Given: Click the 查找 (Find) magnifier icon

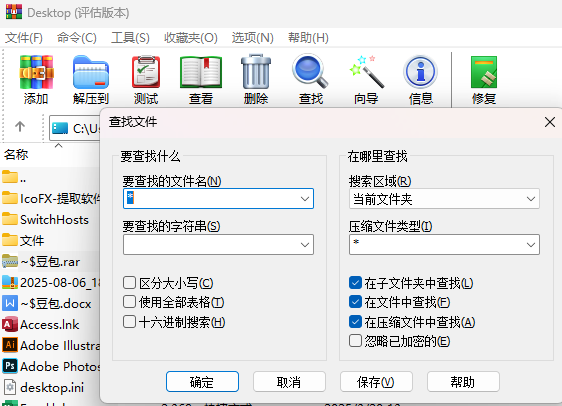Looking at the screenshot, I should [310, 71].
